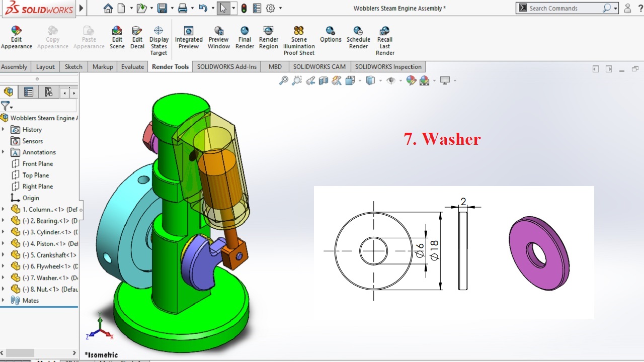Expand the 7. Washer component
644x362 pixels.
click(3, 278)
